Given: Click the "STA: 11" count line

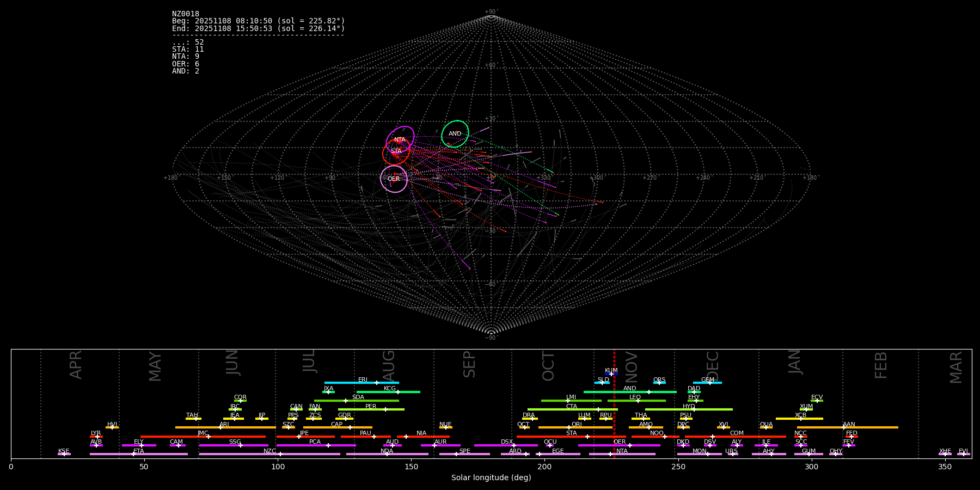Looking at the screenshot, I should tap(188, 50).
